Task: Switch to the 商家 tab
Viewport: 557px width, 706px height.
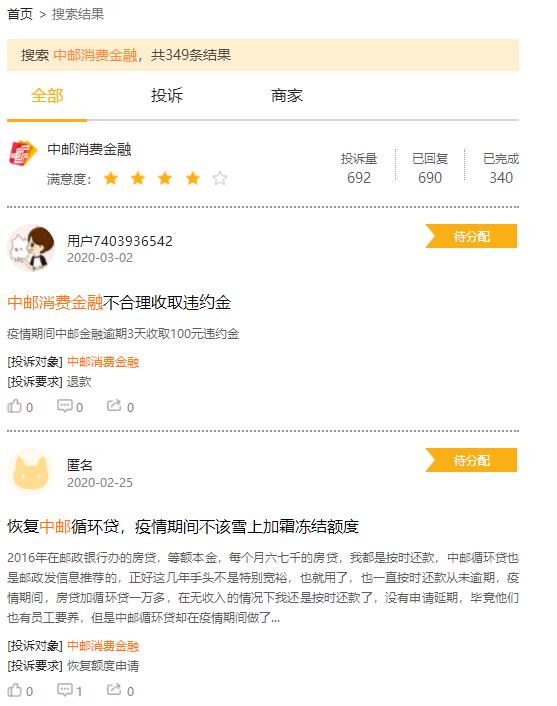Action: pyautogui.click(x=287, y=95)
